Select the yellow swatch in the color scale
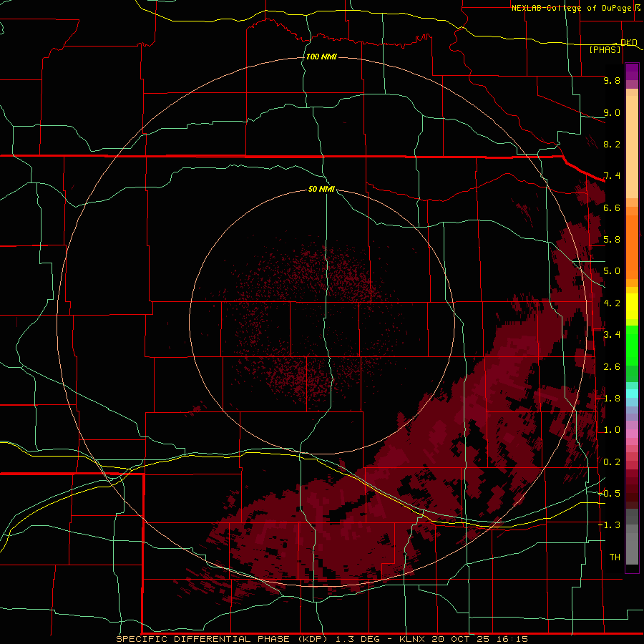The width and height of the screenshot is (644, 644). point(632,306)
